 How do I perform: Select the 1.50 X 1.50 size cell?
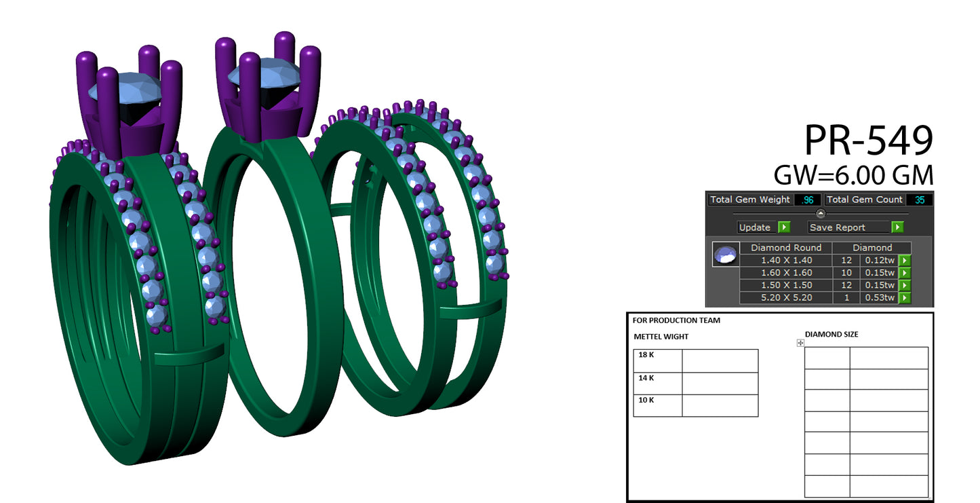[x=786, y=285]
